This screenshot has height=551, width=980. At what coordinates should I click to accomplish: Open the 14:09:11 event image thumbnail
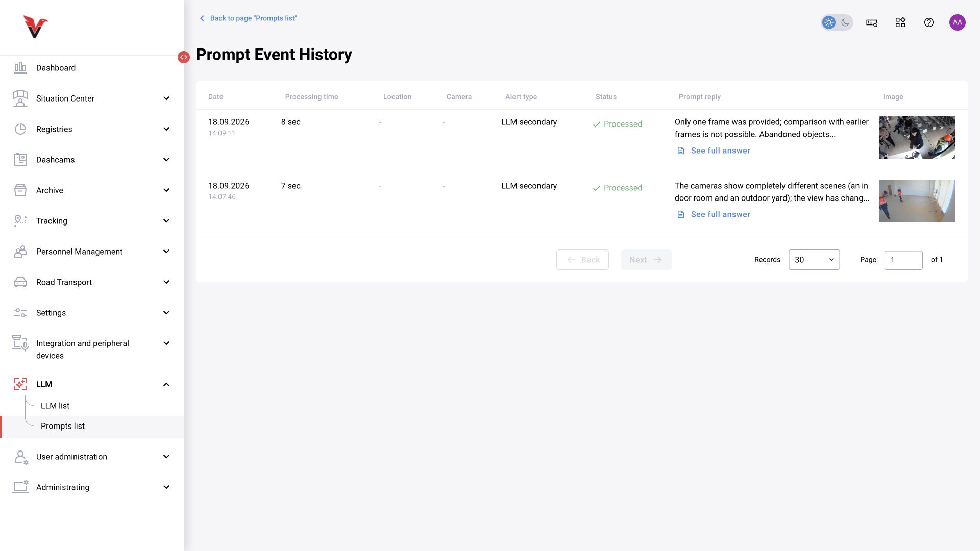tap(917, 137)
